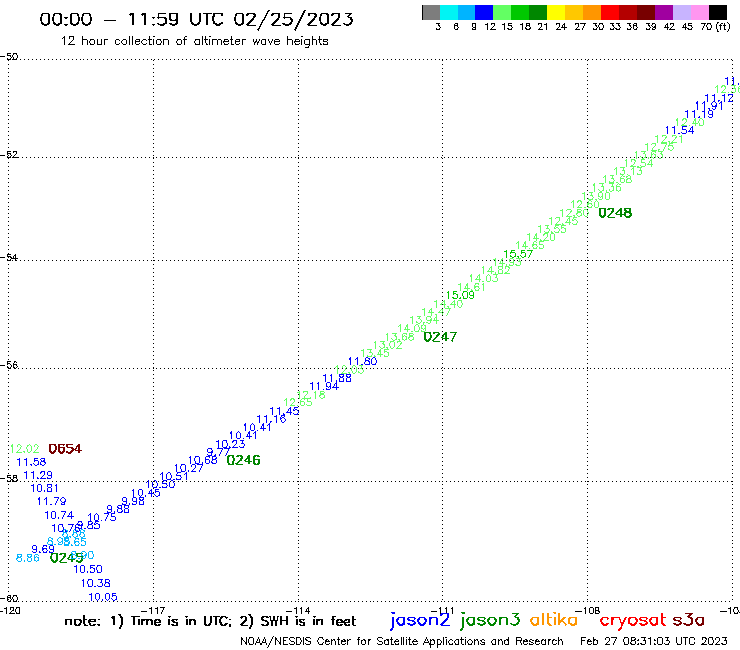This screenshot has height=650, width=740.
Task: Click the '10.74' wave height value
Action: (59, 515)
